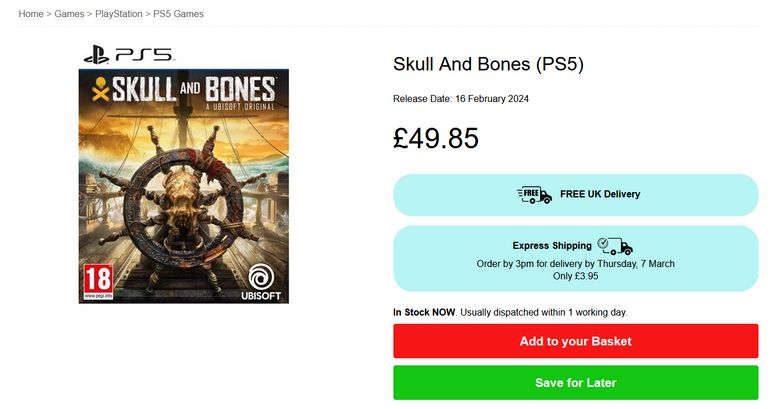Click the In Stock NOW status text
The height and width of the screenshot is (409, 770).
[x=425, y=312]
